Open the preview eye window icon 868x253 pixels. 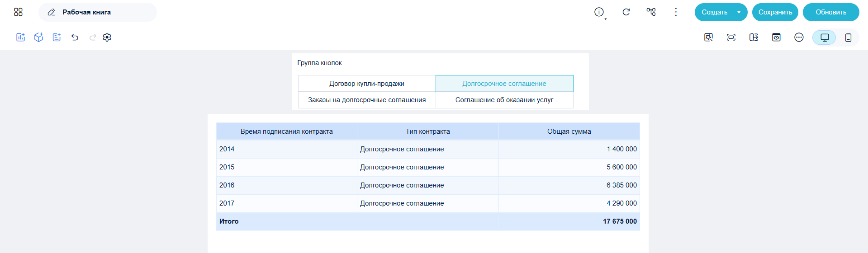point(776,37)
